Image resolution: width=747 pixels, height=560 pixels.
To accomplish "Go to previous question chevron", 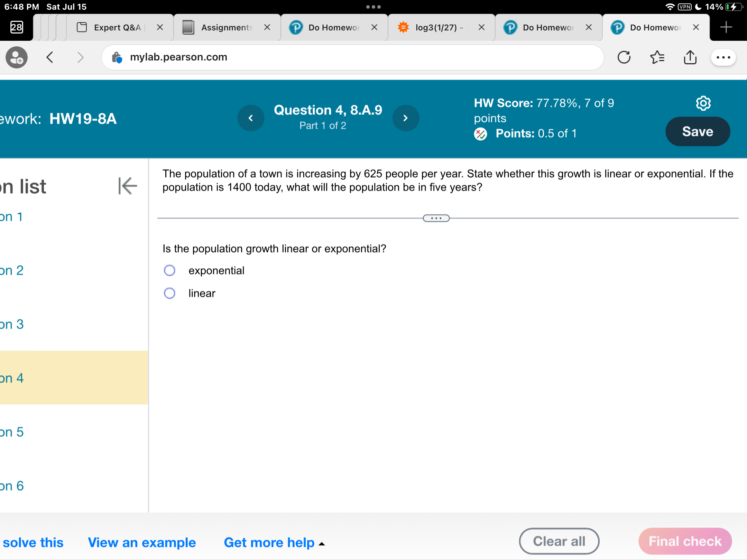I will pos(251,118).
